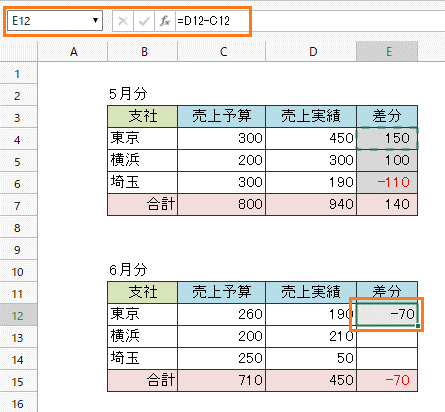This screenshot has height=412, width=445.
Task: Click 横浜 cell in row 5
Action: coord(143,160)
